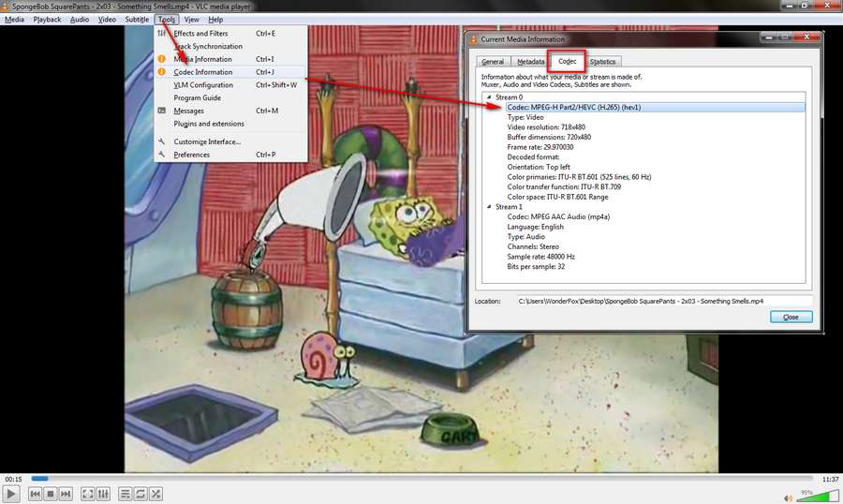Select 'Color transfer function' row
The image size is (843, 504).
point(564,186)
